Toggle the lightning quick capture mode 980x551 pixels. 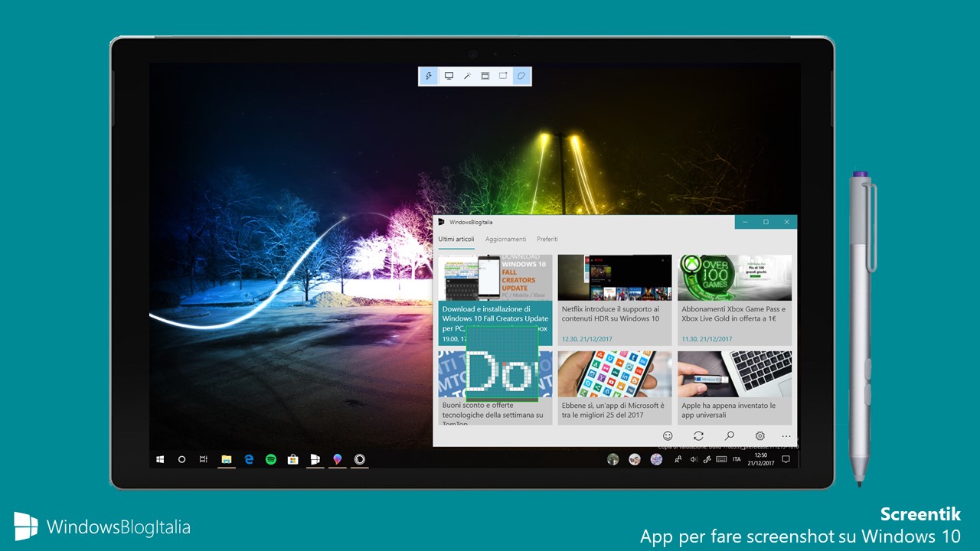429,76
